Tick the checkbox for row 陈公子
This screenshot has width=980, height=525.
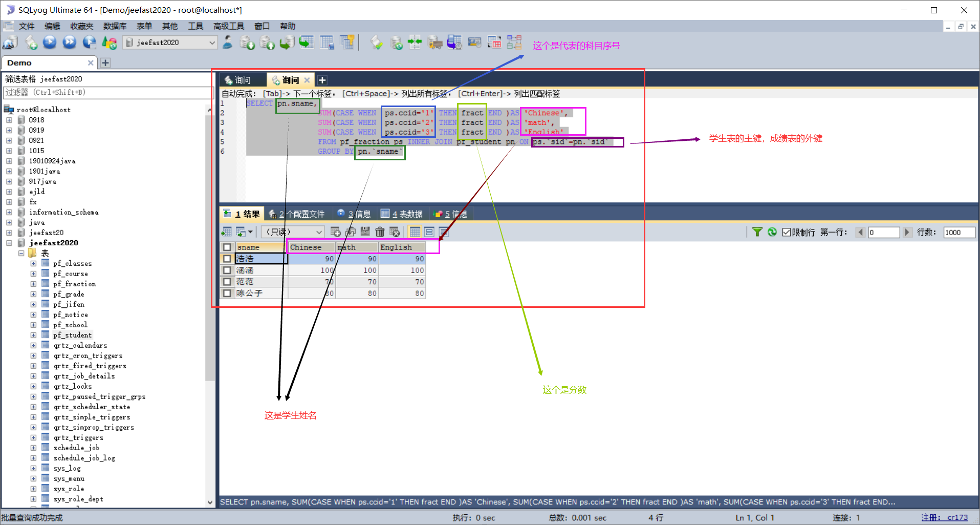coord(227,293)
